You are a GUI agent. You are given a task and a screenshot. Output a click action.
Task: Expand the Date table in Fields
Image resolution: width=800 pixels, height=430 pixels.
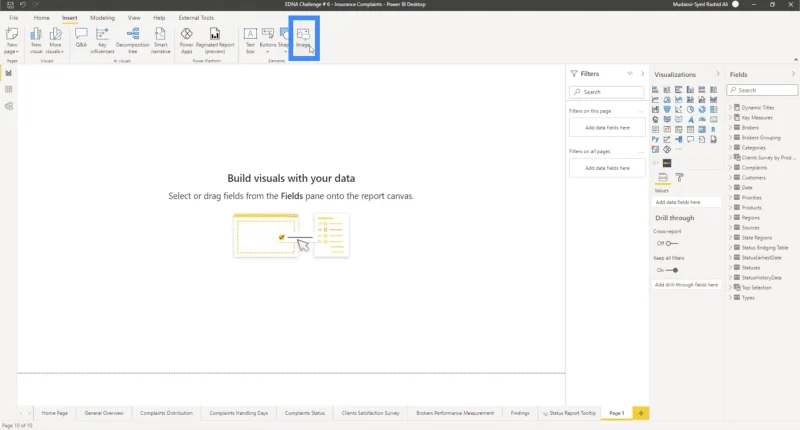tap(730, 188)
